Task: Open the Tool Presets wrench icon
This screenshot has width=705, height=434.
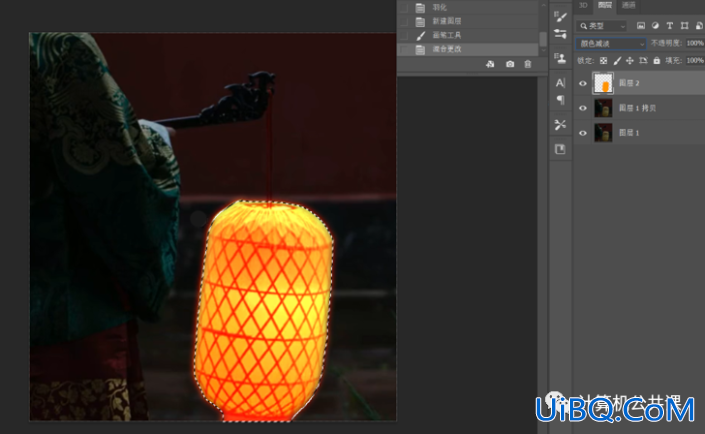Action: pos(560,125)
